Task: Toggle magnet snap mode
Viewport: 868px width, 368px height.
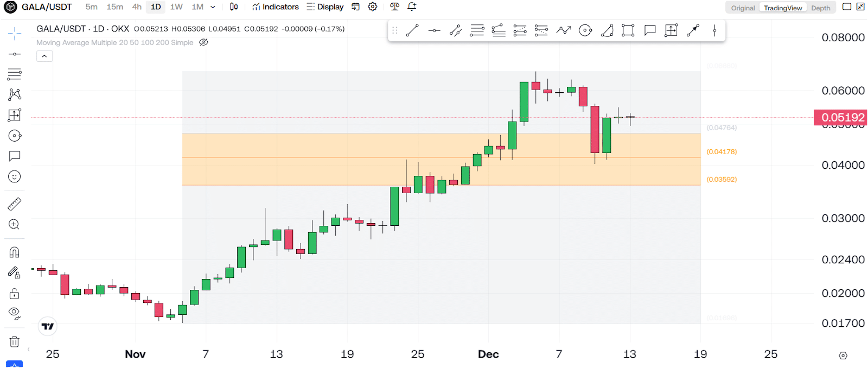Action: pos(15,252)
